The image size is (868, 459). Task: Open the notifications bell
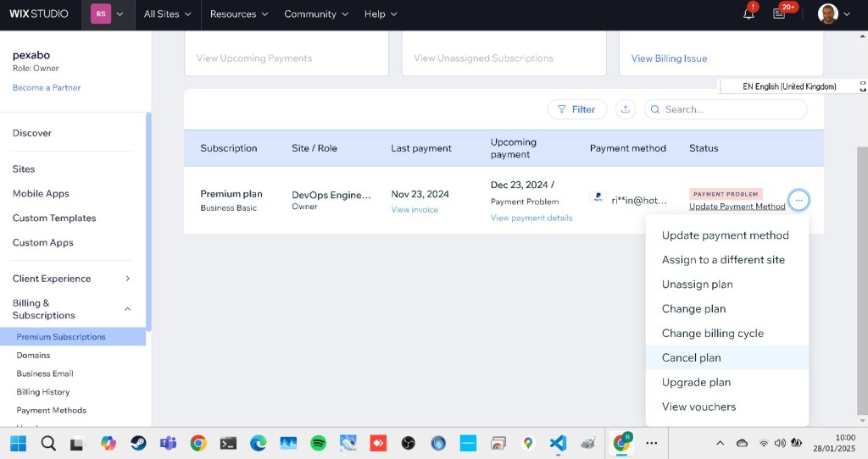click(748, 14)
